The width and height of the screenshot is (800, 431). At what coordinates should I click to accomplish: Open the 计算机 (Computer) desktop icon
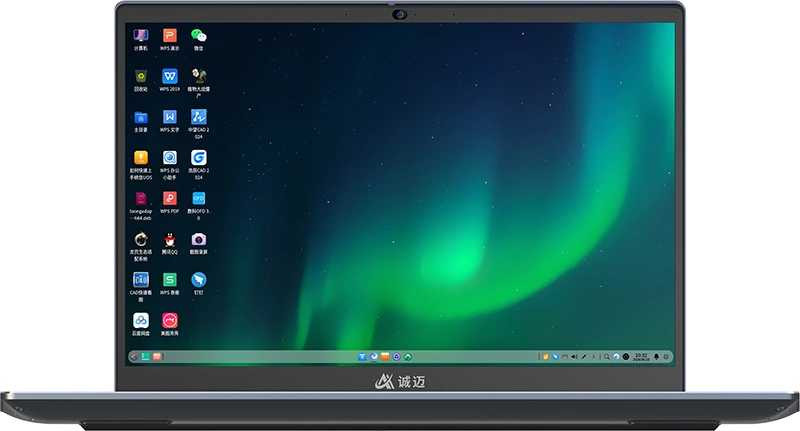point(142,37)
